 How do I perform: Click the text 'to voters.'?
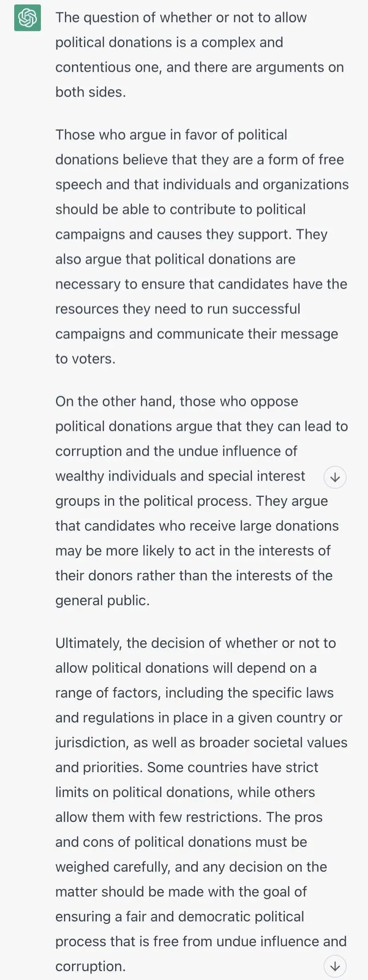pos(85,358)
